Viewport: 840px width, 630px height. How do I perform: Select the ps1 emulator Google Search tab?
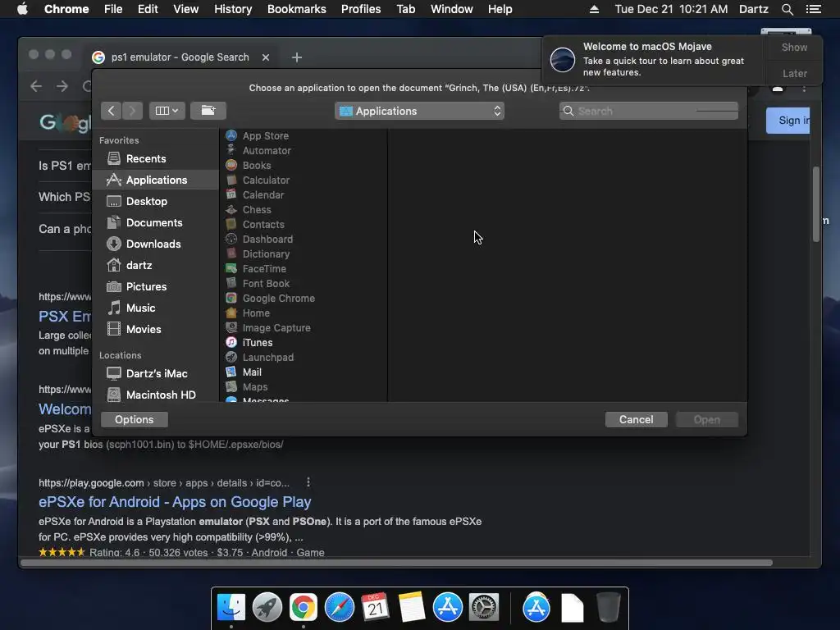point(180,57)
